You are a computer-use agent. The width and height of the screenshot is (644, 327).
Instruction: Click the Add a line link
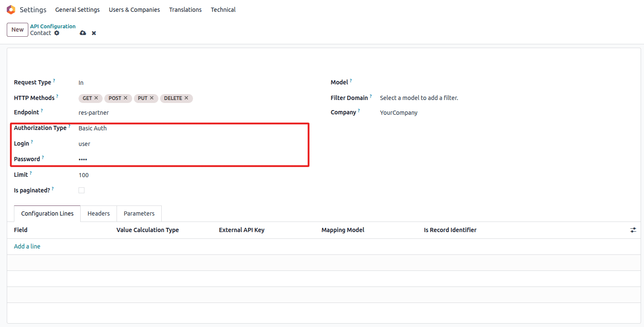pos(27,246)
